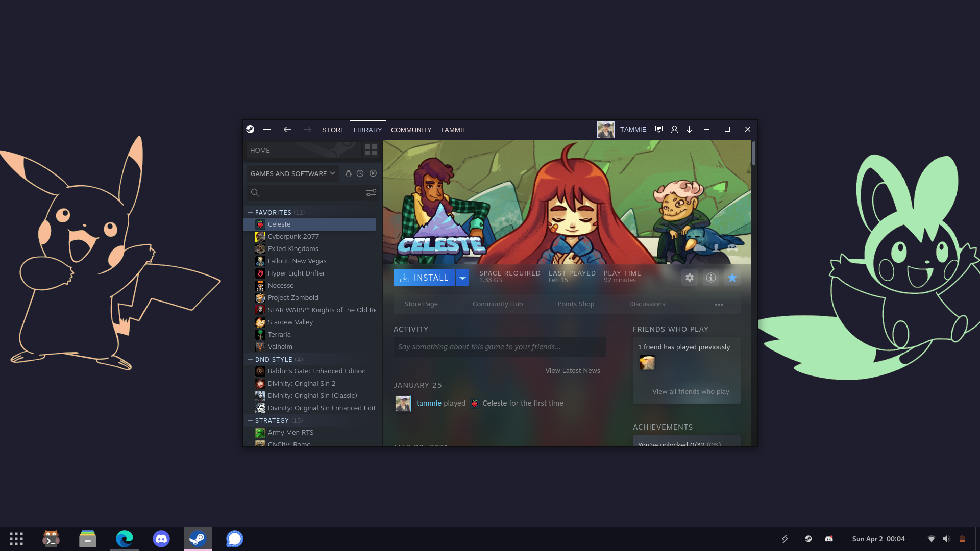Toggle the blue favorite star for Celeste
This screenshot has width=980, height=551.
[x=732, y=278]
